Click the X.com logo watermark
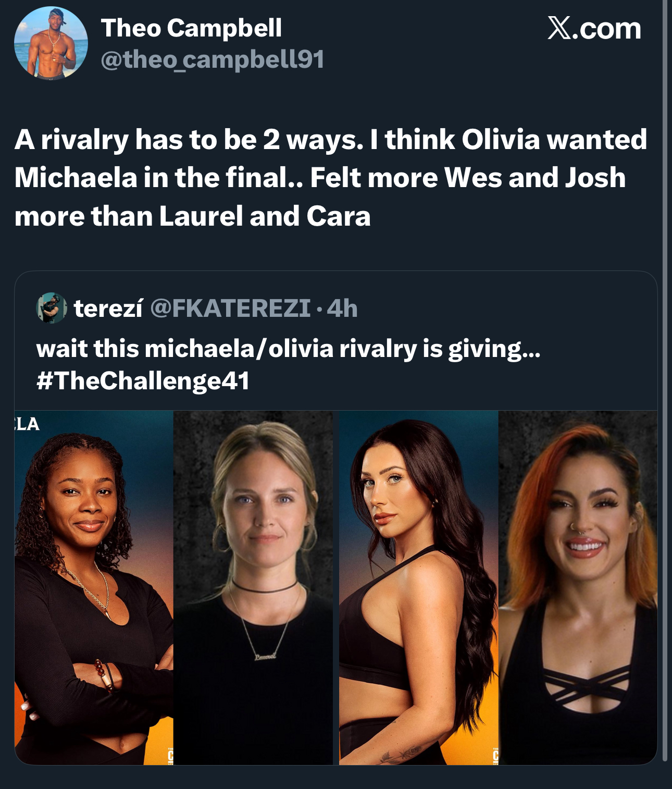Viewport: 672px width, 789px height. click(594, 28)
